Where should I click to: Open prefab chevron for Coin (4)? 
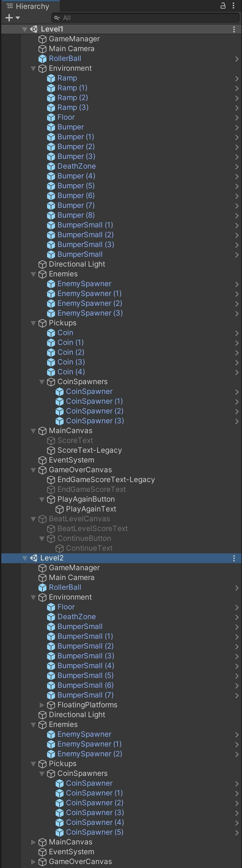coord(237,372)
